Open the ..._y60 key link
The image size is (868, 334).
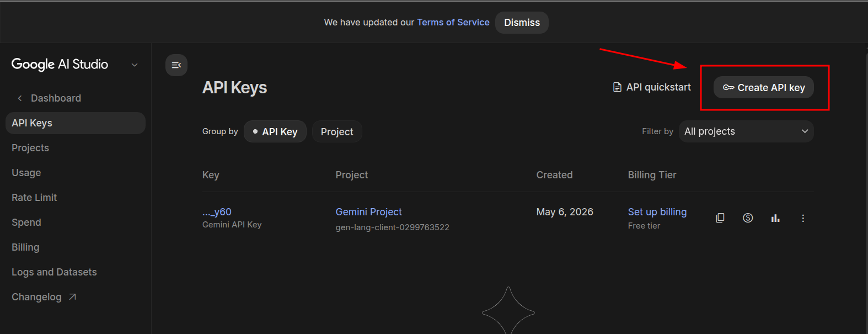(217, 212)
